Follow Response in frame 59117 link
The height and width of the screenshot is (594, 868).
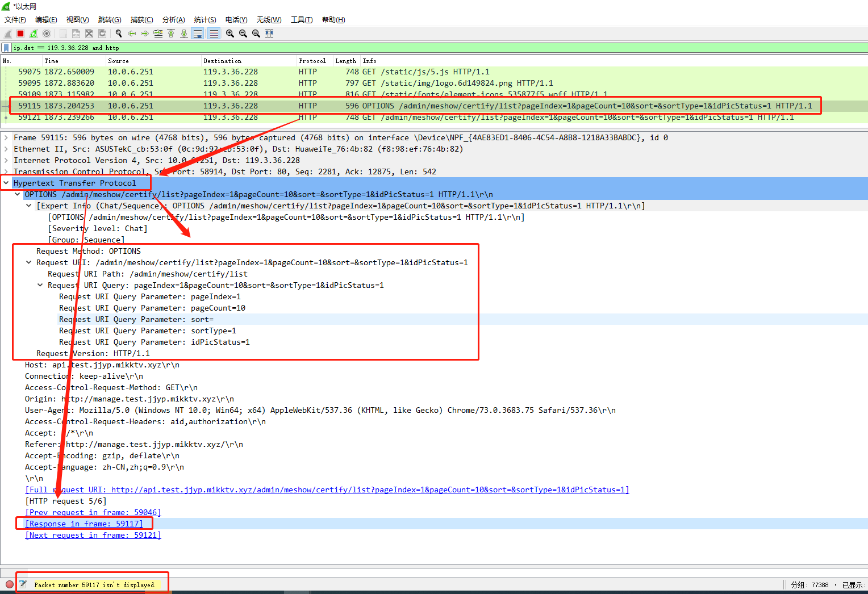[84, 524]
